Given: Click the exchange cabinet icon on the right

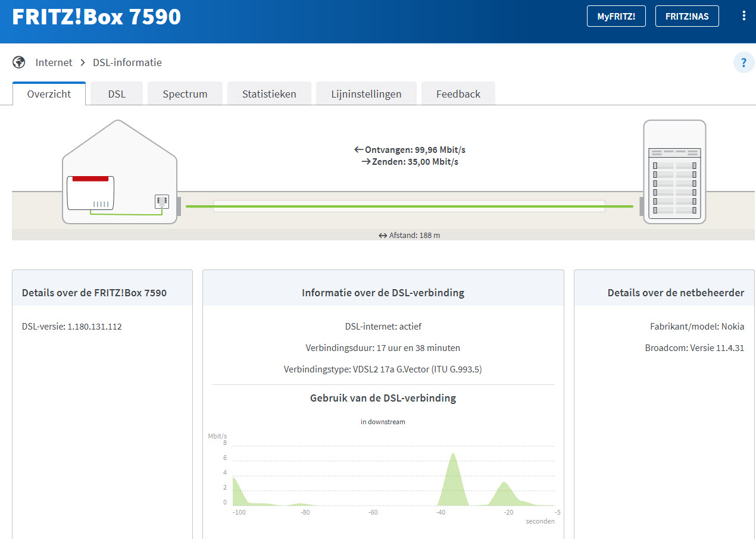Looking at the screenshot, I should (x=674, y=173).
